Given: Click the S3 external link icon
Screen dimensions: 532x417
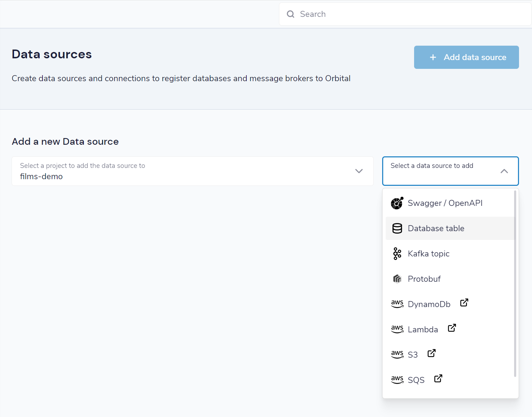Looking at the screenshot, I should tap(431, 353).
